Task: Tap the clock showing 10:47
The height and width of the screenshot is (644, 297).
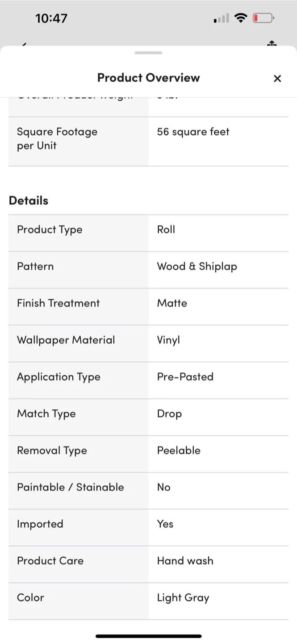Action: coord(51,18)
